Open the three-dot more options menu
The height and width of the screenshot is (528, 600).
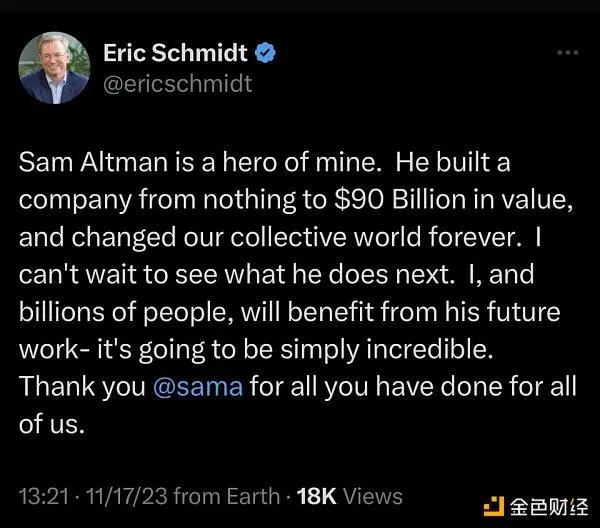[567, 51]
